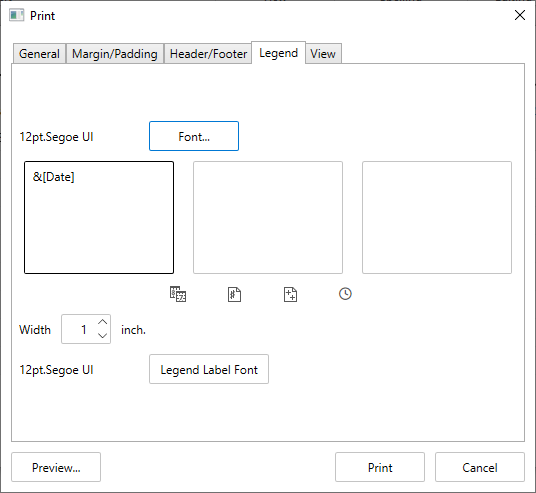Go to the Header/Footer tab
536x493 pixels.
tap(208, 54)
